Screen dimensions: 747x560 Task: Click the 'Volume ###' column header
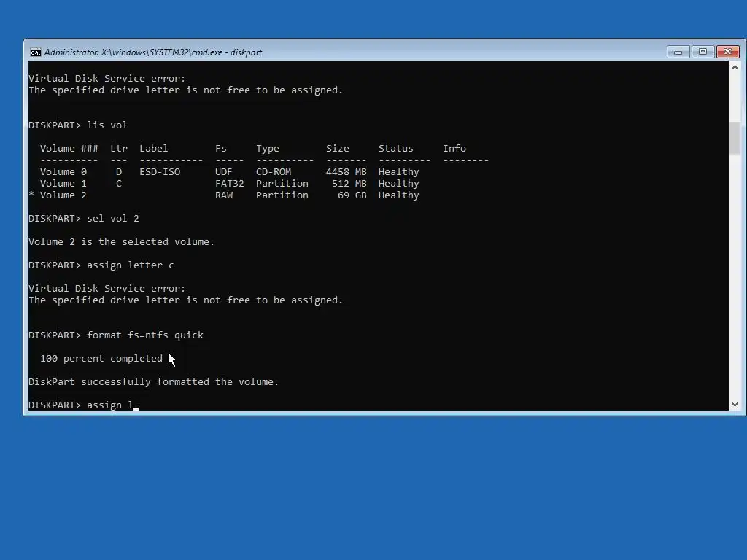(x=69, y=148)
